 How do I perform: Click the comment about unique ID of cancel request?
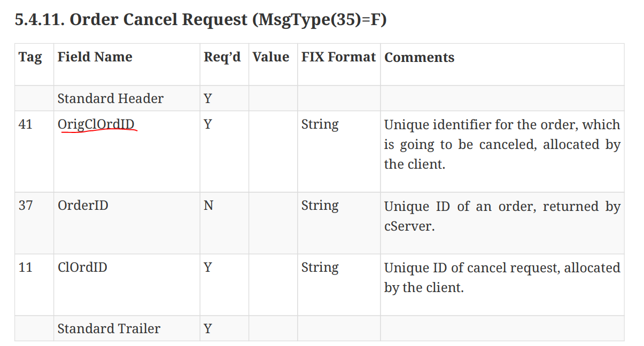[x=502, y=278]
